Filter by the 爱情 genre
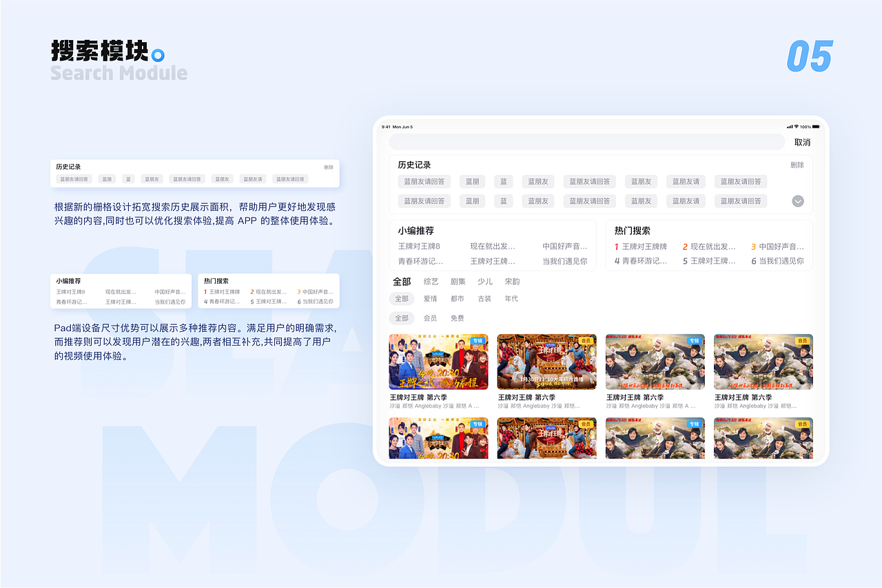Image resolution: width=882 pixels, height=588 pixels. click(430, 299)
